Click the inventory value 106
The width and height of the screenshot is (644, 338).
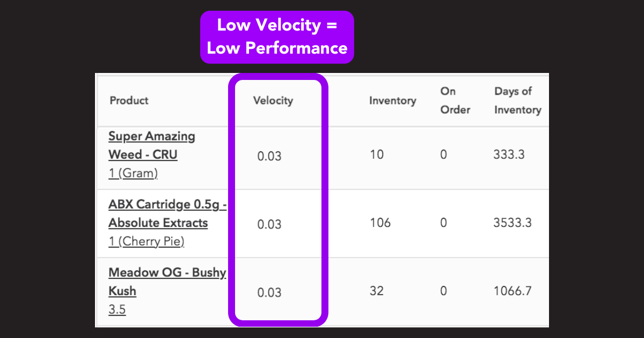click(x=380, y=222)
